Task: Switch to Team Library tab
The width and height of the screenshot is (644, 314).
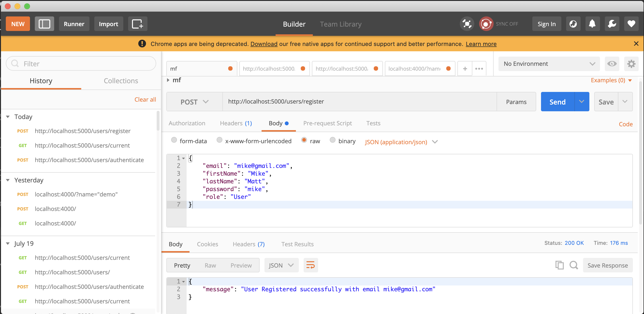Action: (x=341, y=24)
